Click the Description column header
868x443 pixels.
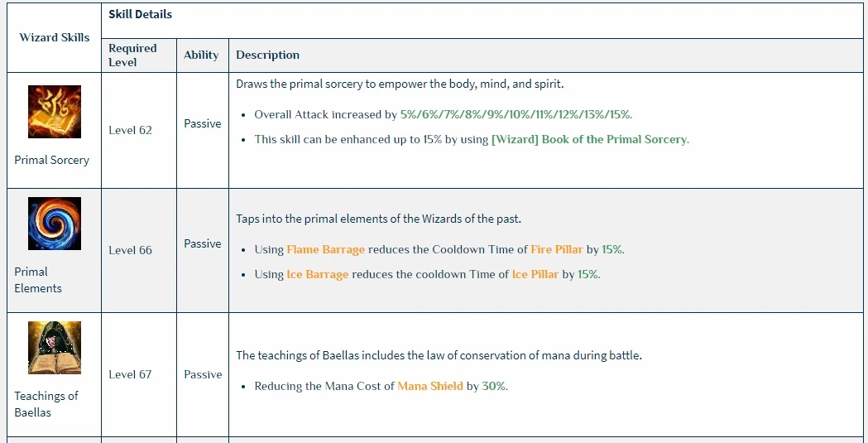coord(268,55)
